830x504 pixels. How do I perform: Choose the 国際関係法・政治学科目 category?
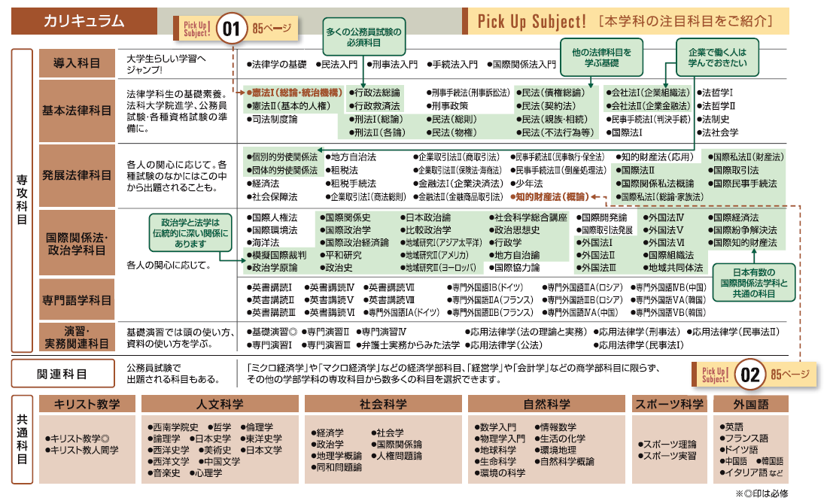[x=76, y=242]
